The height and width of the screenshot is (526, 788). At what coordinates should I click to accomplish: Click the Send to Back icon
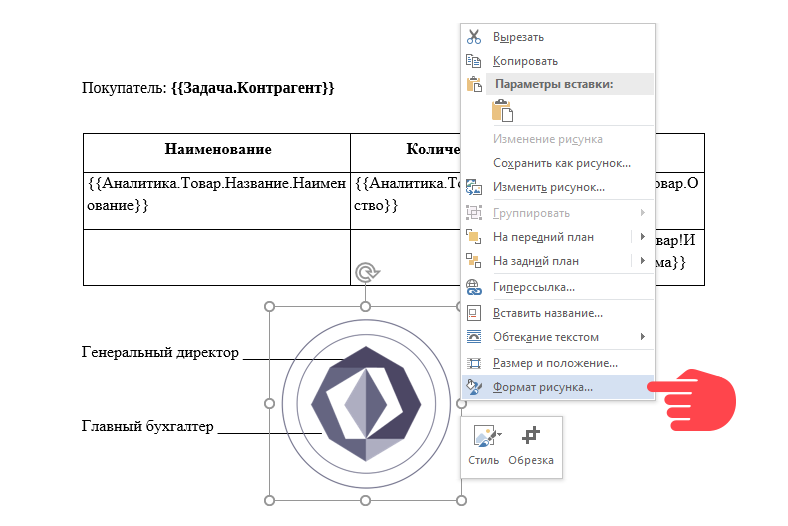474,261
